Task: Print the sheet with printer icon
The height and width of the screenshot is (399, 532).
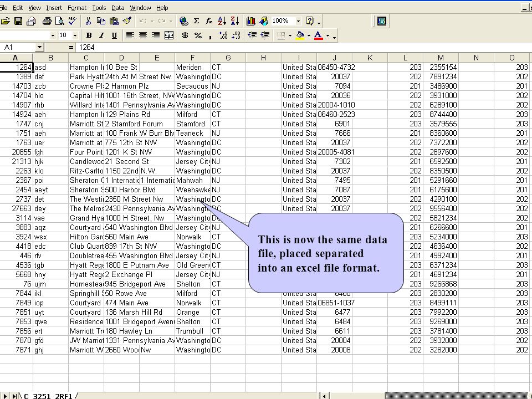Action: [47, 21]
